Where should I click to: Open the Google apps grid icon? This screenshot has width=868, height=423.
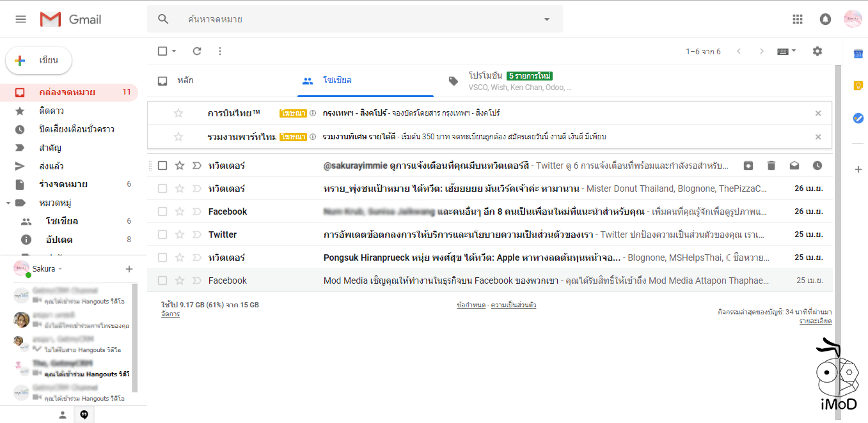click(797, 19)
